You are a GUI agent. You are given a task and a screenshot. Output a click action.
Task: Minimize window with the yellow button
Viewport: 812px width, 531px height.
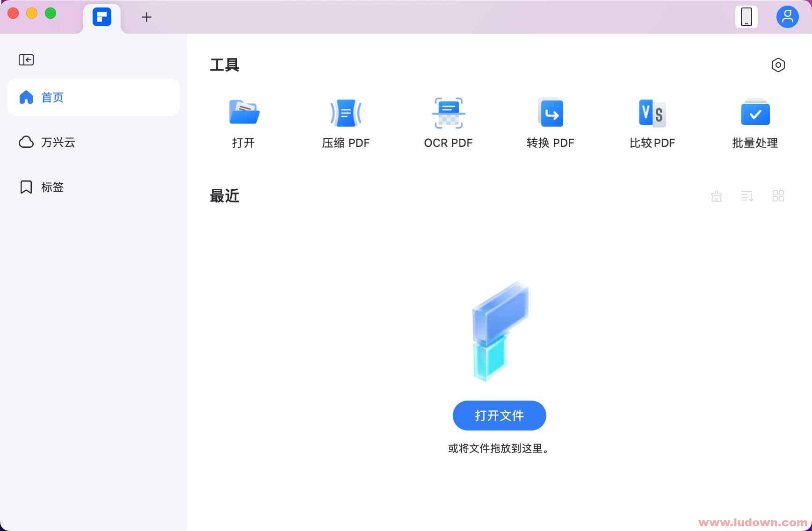(x=32, y=13)
